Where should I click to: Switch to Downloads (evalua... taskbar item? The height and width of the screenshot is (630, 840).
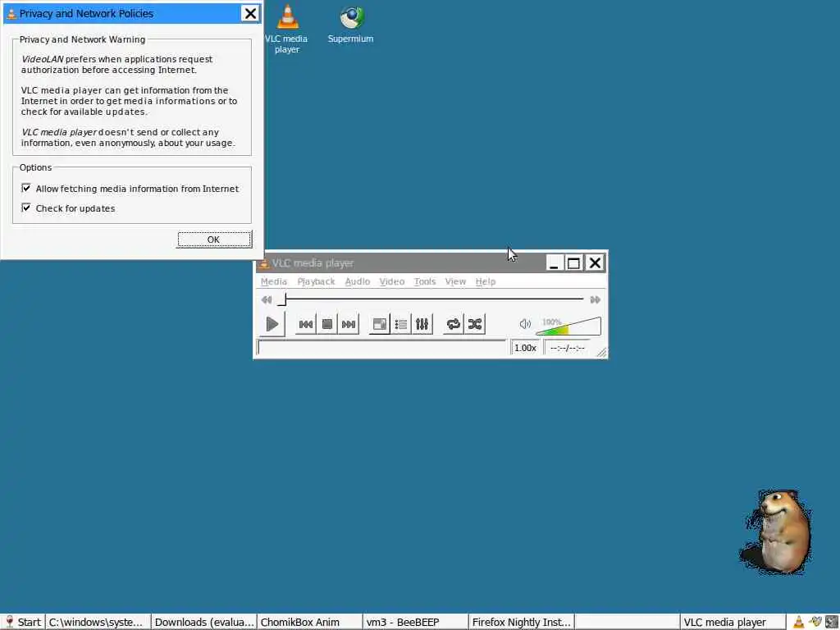tap(203, 622)
